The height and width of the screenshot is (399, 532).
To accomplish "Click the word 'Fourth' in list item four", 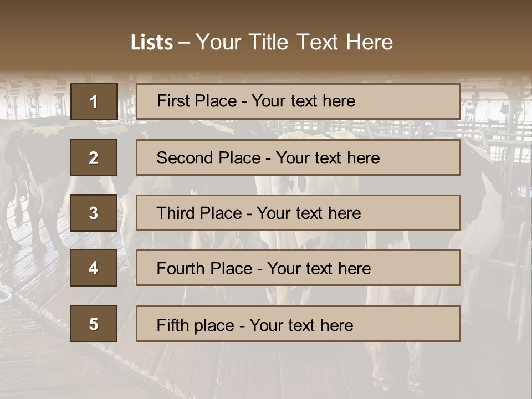I will coord(181,269).
